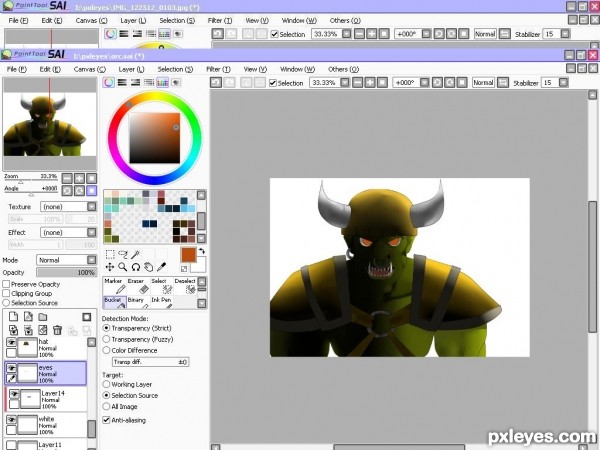Screen dimensions: 600x450
Task: Create a new normal layer
Action: point(13,317)
